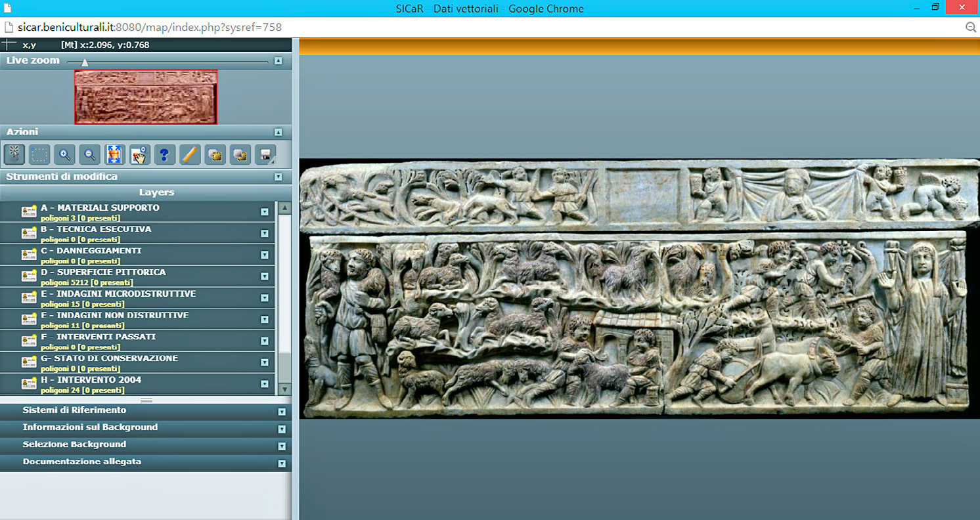Image resolution: width=980 pixels, height=520 pixels.
Task: Click the browser zoom magnifier in address bar
Action: [971, 27]
